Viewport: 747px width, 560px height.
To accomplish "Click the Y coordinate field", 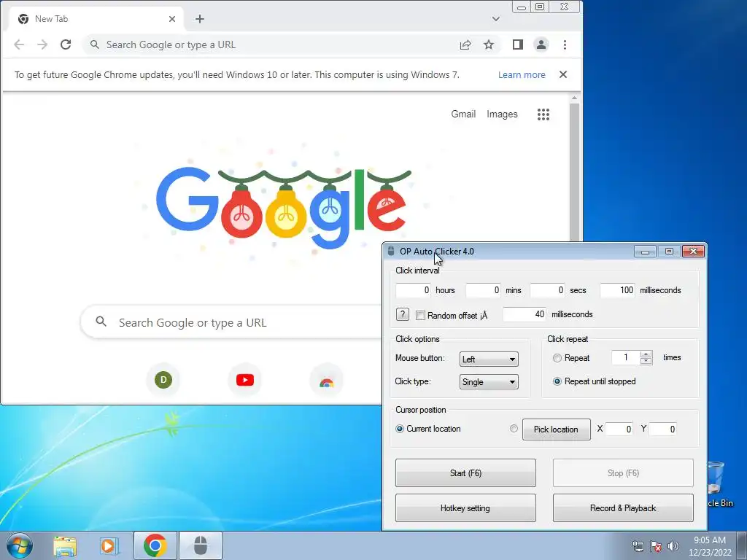I will [x=662, y=429].
